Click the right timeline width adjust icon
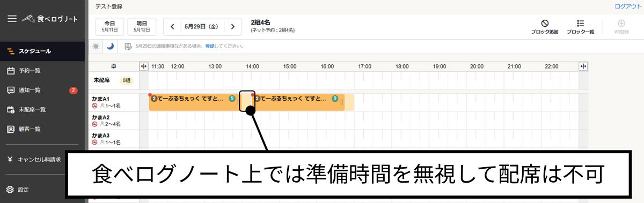The height and width of the screenshot is (203, 644). point(583,66)
